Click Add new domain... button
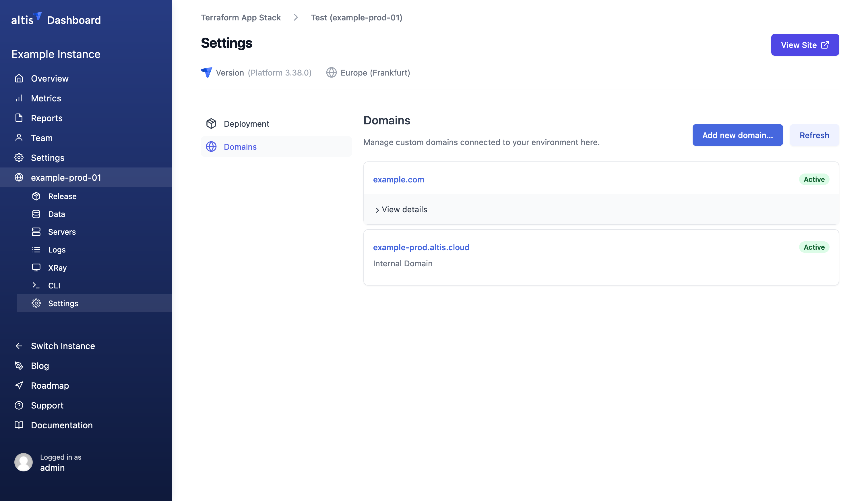This screenshot has height=501, width=868. tap(737, 135)
